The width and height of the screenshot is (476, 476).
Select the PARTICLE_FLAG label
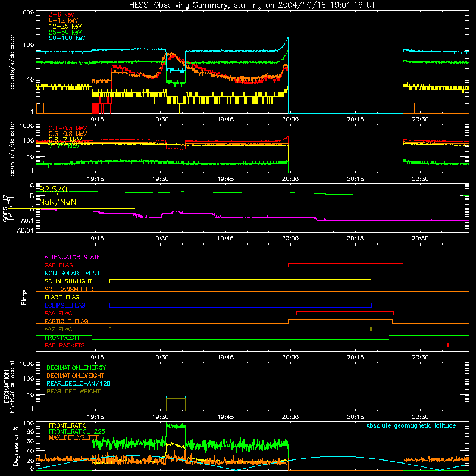(67, 321)
